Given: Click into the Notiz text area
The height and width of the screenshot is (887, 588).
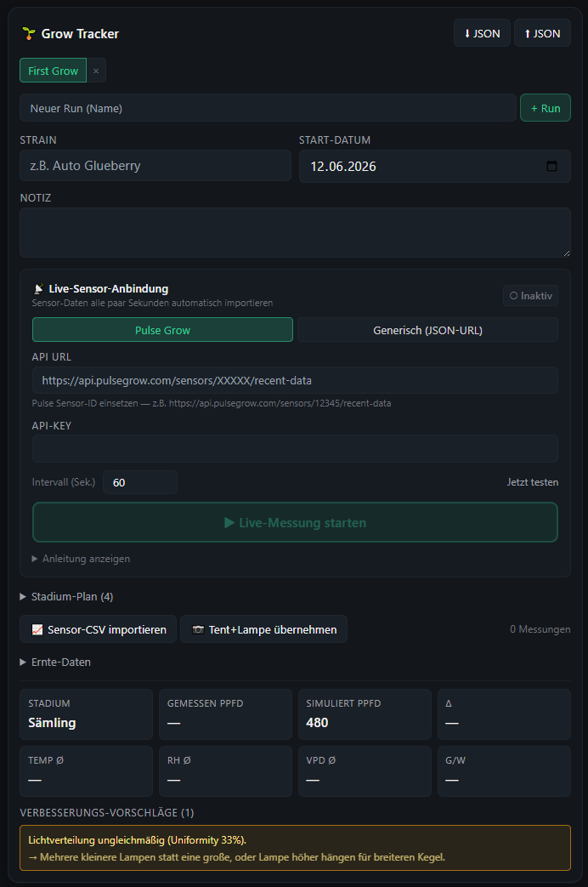Looking at the screenshot, I should (295, 232).
